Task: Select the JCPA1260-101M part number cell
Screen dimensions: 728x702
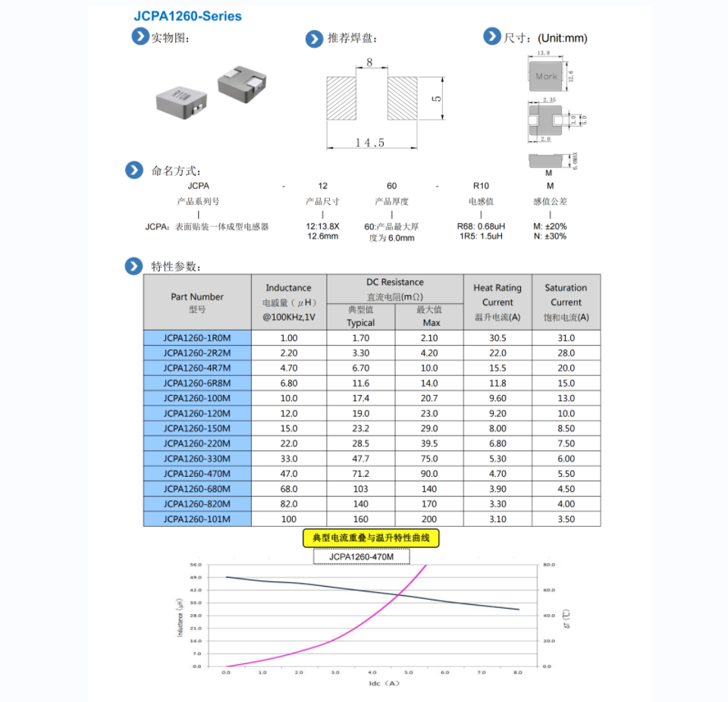Action: pyautogui.click(x=197, y=519)
